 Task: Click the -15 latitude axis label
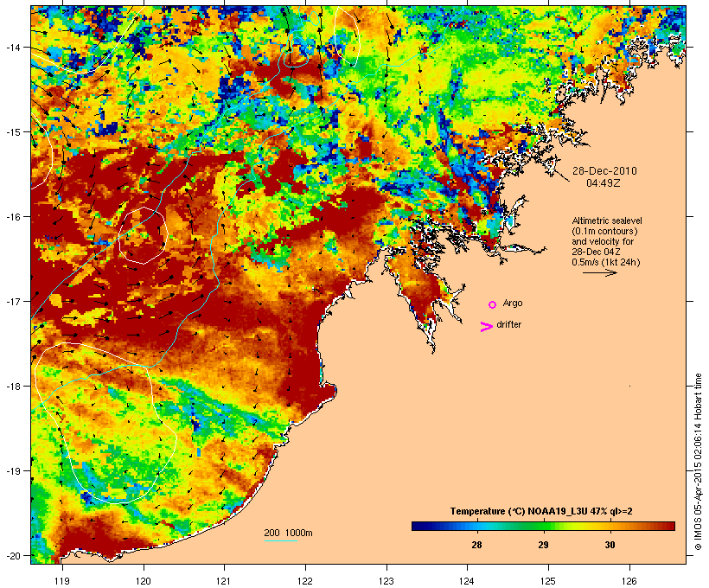(12, 131)
